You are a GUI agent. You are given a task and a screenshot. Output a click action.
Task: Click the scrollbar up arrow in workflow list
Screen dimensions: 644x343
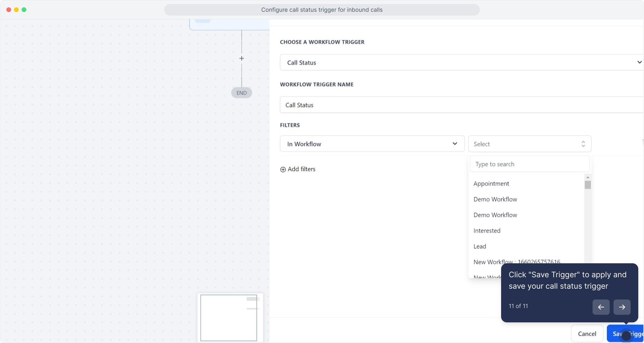(x=588, y=177)
